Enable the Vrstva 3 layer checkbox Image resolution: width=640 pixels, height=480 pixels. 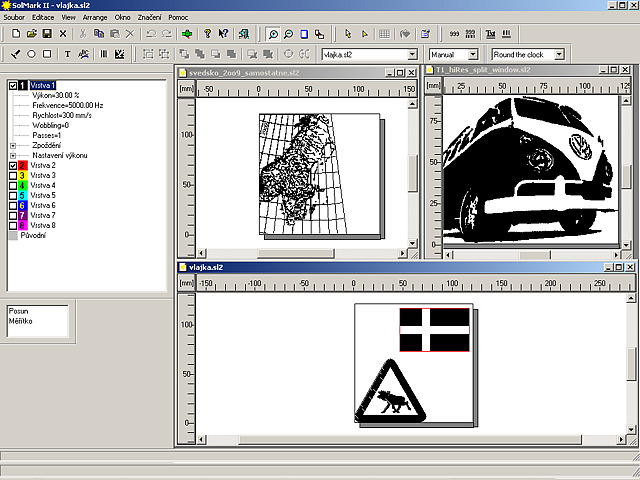tap(13, 176)
